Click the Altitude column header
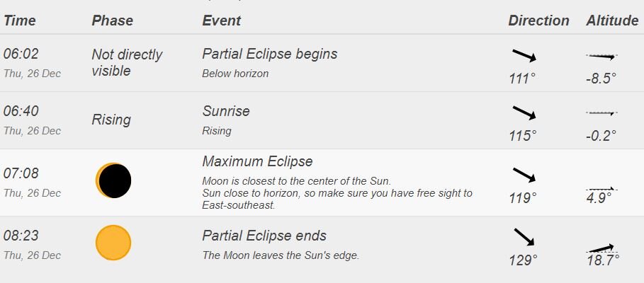 612,21
